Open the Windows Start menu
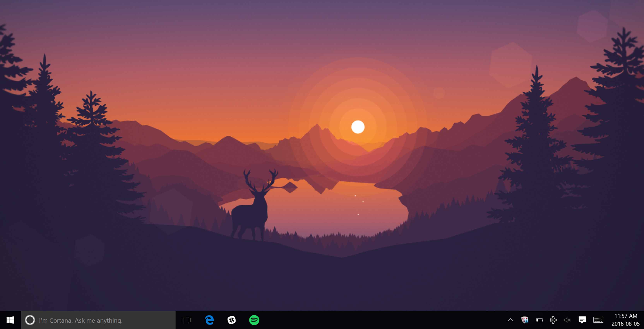This screenshot has width=644, height=329. pos(10,320)
